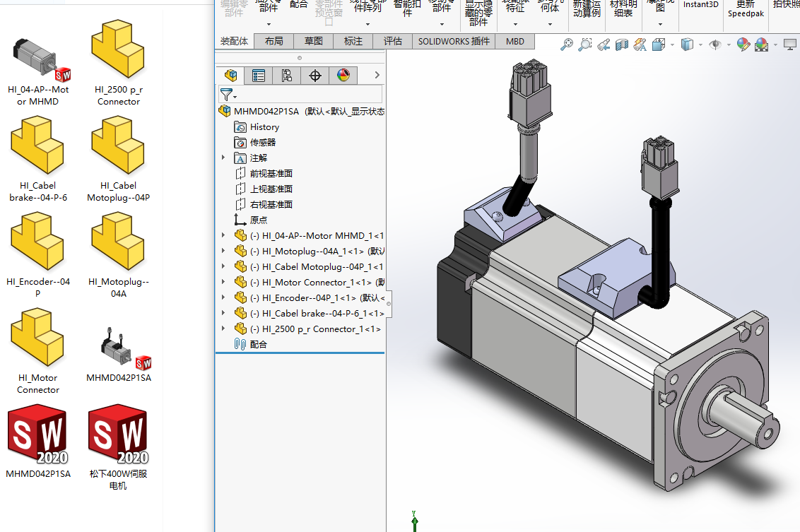Image resolution: width=800 pixels, height=532 pixels.
Task: Open the PropertyManager tab icon
Action: (259, 76)
